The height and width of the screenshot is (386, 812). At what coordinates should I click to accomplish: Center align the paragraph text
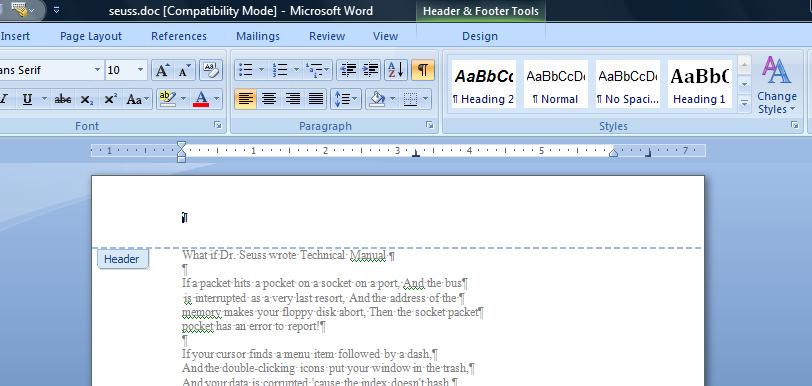point(269,98)
